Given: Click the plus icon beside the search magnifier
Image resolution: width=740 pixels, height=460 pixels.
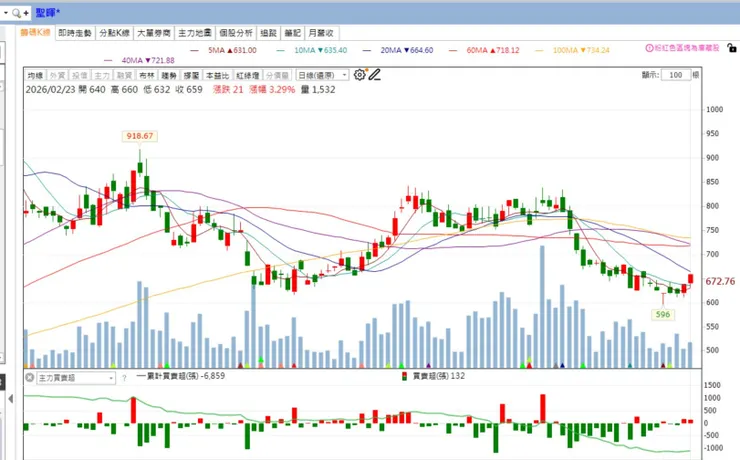Looking at the screenshot, I should (x=26, y=13).
